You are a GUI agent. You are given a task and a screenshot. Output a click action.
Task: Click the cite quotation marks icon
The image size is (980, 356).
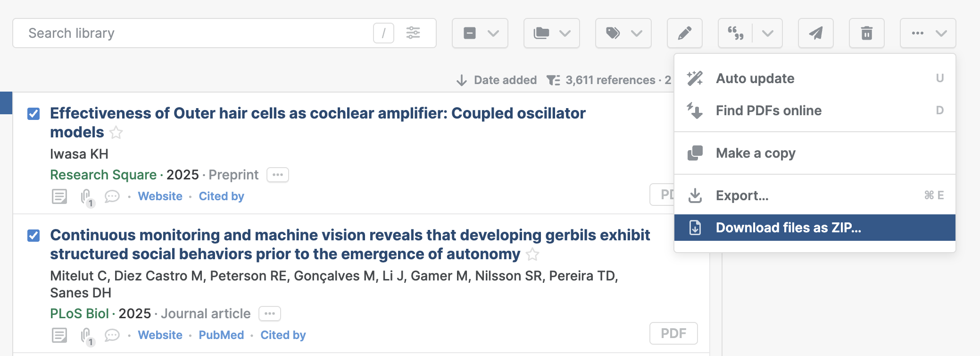tap(735, 33)
